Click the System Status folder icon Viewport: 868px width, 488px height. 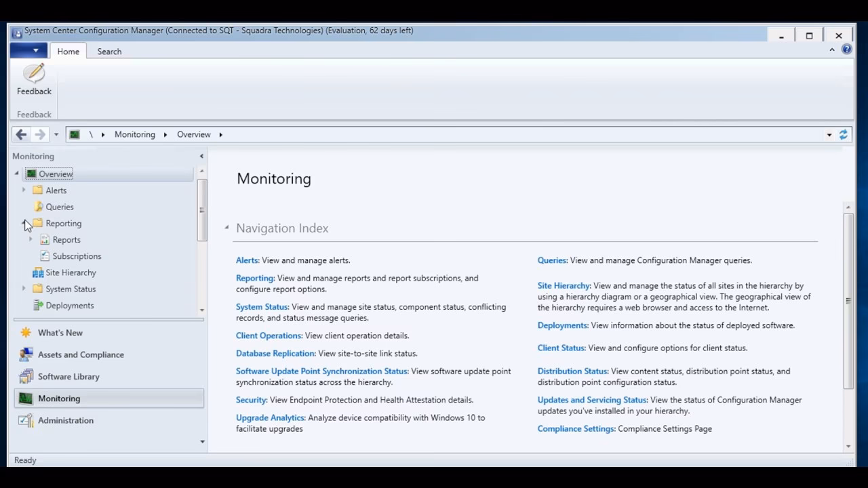point(38,289)
